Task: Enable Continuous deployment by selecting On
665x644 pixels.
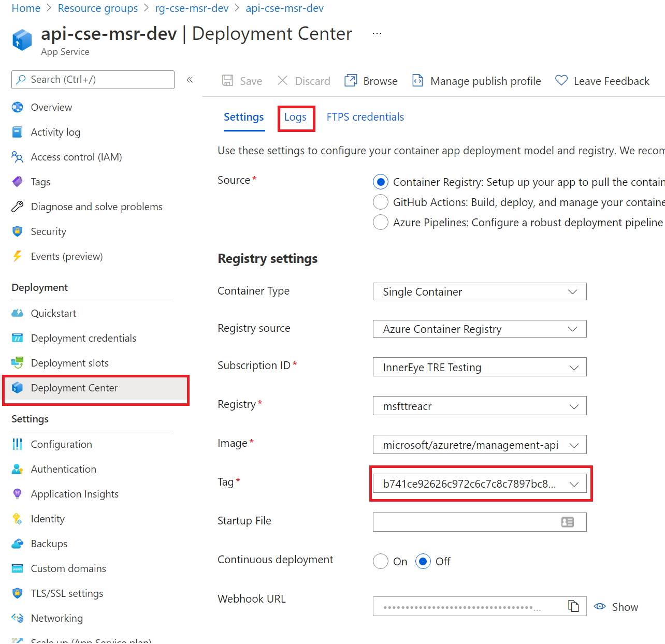Action: coord(381,561)
